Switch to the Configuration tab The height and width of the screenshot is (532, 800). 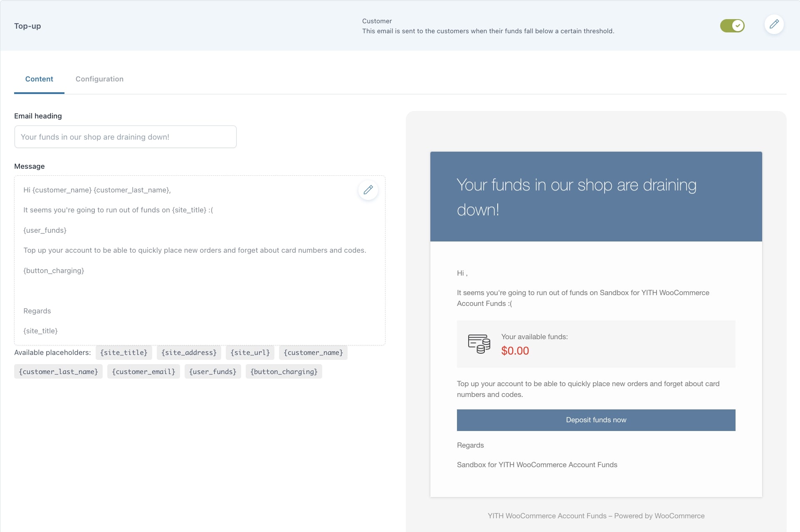(99, 79)
